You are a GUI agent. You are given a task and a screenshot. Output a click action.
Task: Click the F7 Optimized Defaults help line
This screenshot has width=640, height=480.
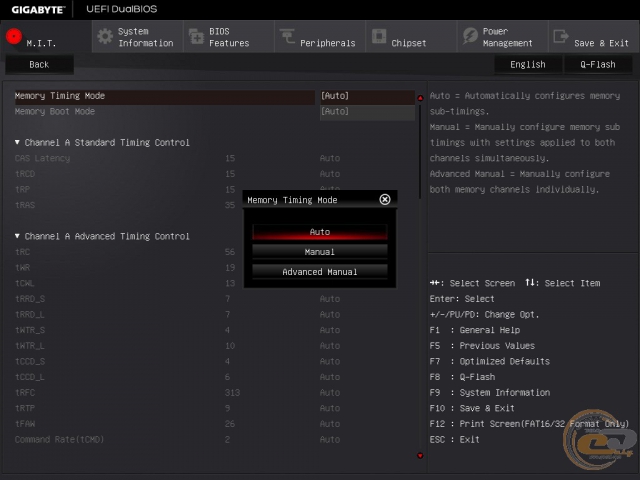point(489,362)
